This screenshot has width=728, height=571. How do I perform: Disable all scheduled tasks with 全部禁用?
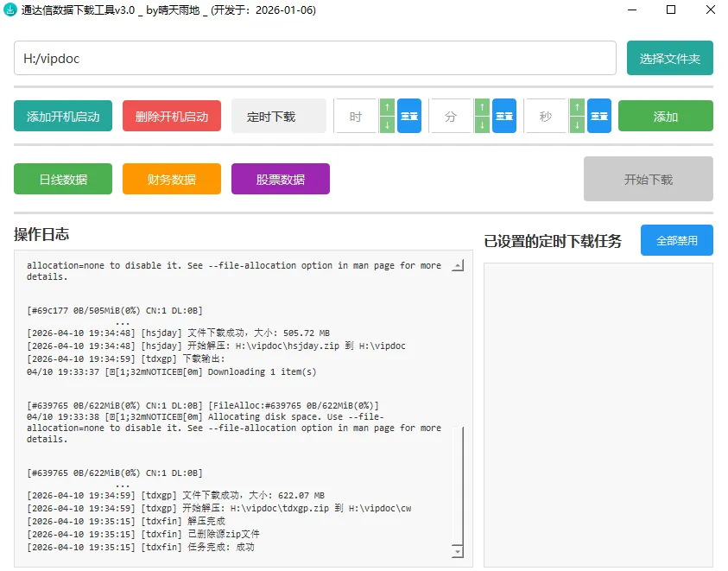click(x=676, y=240)
